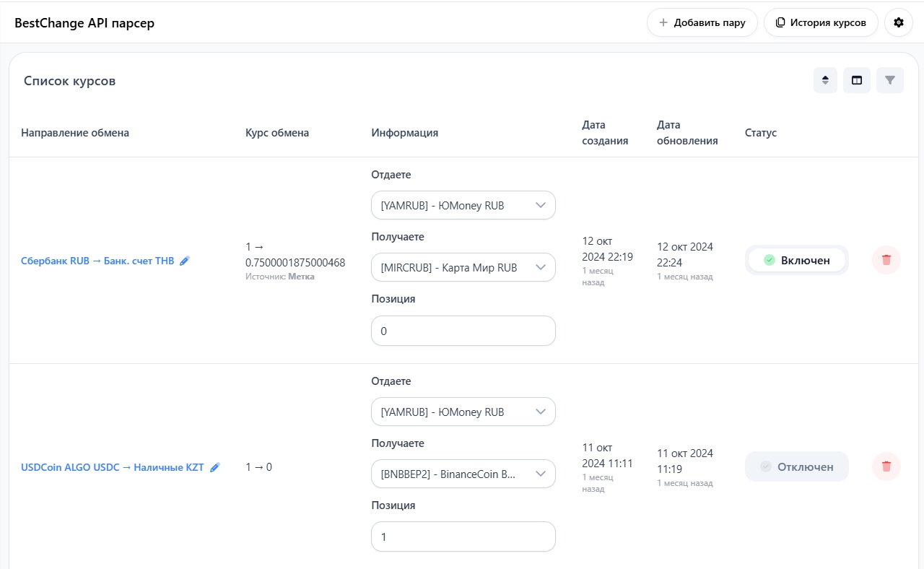The width and height of the screenshot is (924, 569).
Task: Delete the USDCoin ALGO USDC row
Action: (x=886, y=466)
